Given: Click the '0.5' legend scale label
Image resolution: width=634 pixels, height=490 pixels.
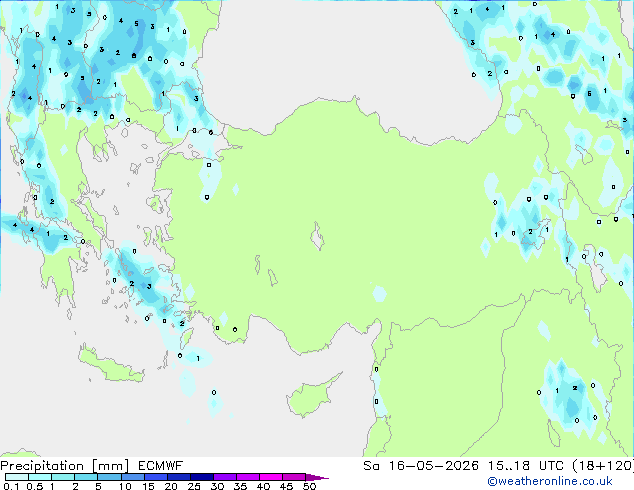Looking at the screenshot, I should tap(35, 486).
